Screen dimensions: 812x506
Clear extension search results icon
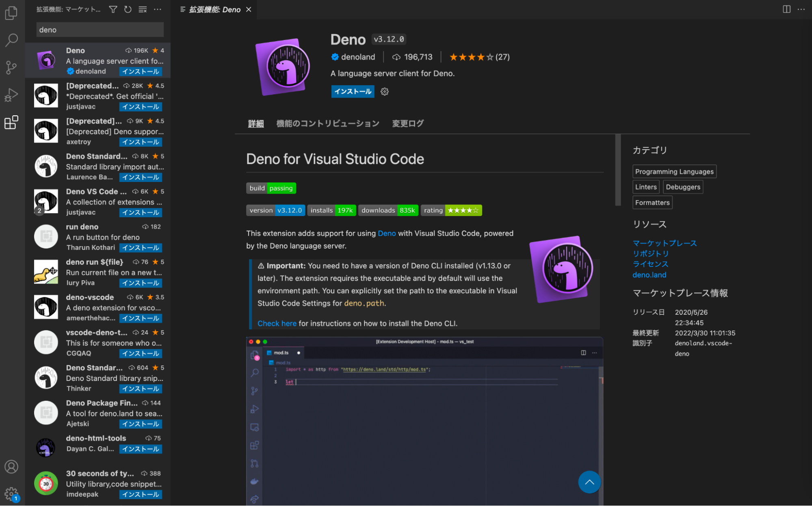(x=143, y=9)
